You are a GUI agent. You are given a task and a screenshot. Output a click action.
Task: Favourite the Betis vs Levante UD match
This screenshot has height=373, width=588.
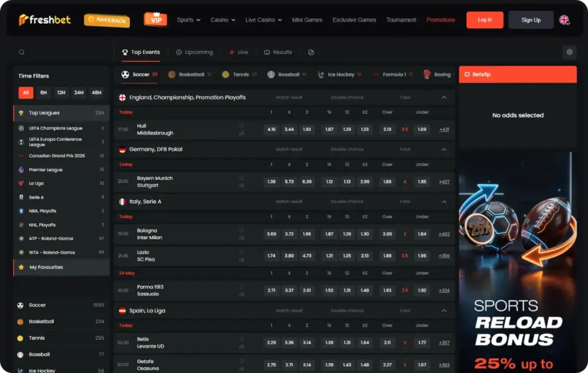click(242, 339)
